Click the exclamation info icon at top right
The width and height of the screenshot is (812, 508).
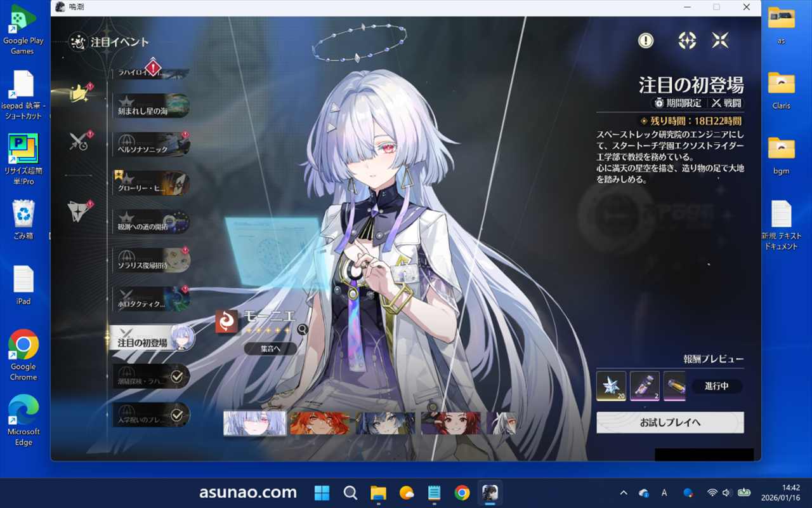point(645,41)
